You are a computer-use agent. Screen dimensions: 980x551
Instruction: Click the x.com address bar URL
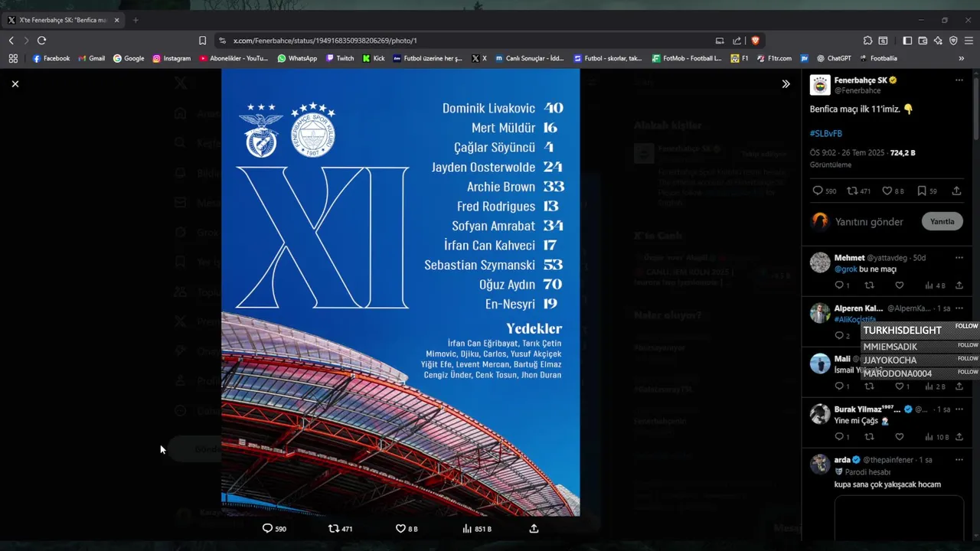pos(325,41)
